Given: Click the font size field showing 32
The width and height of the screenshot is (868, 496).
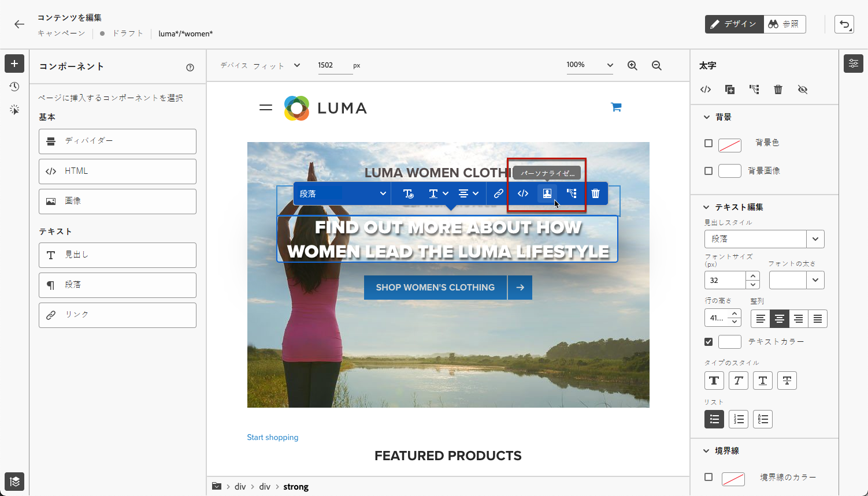Looking at the screenshot, I should click(x=725, y=280).
